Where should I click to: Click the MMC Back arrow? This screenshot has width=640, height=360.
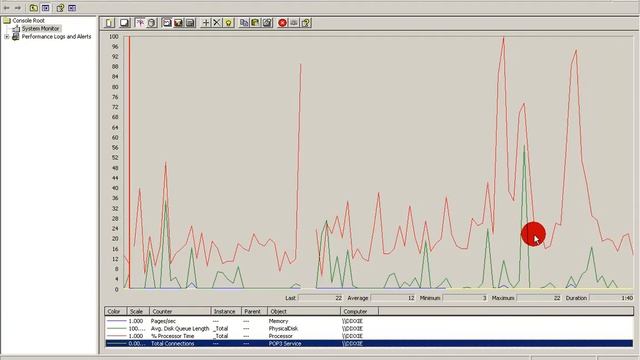(7, 8)
